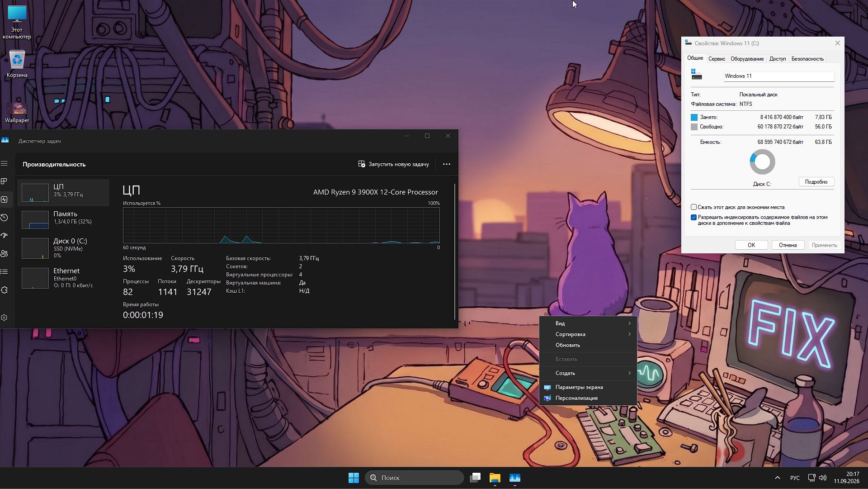
Task: Select the Память performance graph item
Action: tap(63, 219)
